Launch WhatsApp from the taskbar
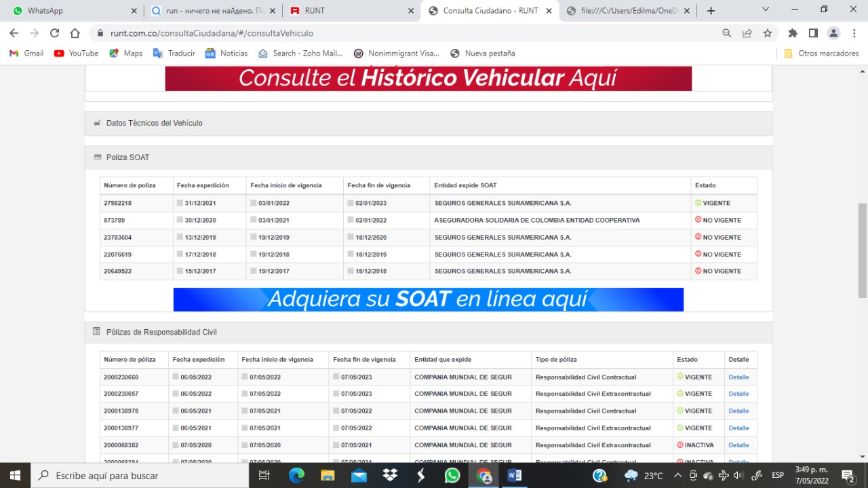 452,475
